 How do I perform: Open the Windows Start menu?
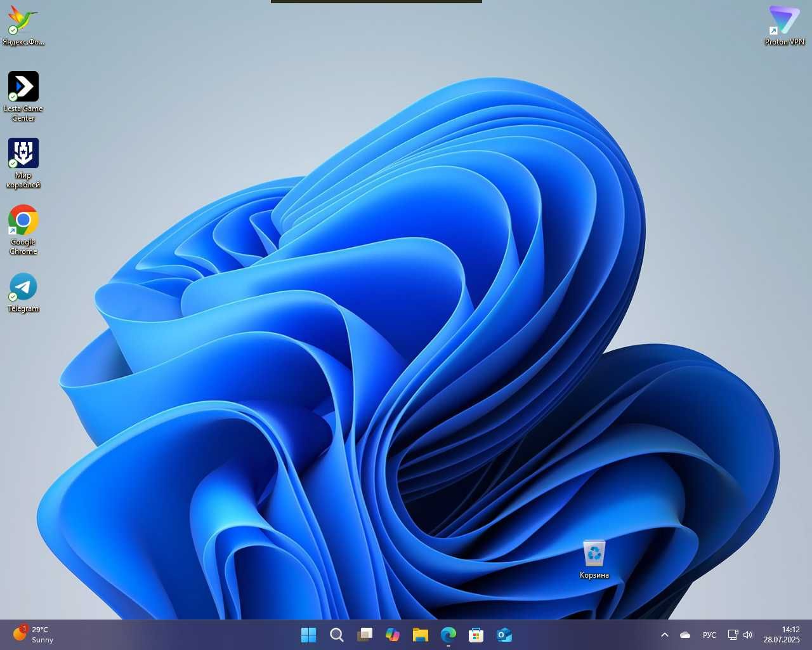click(x=309, y=635)
